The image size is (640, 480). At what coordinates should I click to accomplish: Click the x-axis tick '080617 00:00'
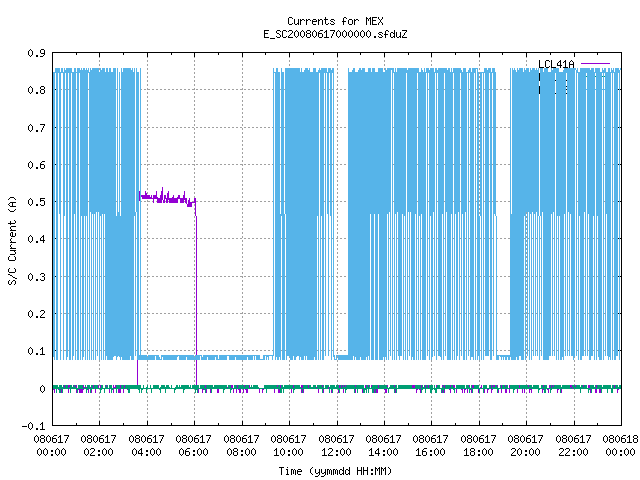(x=51, y=446)
